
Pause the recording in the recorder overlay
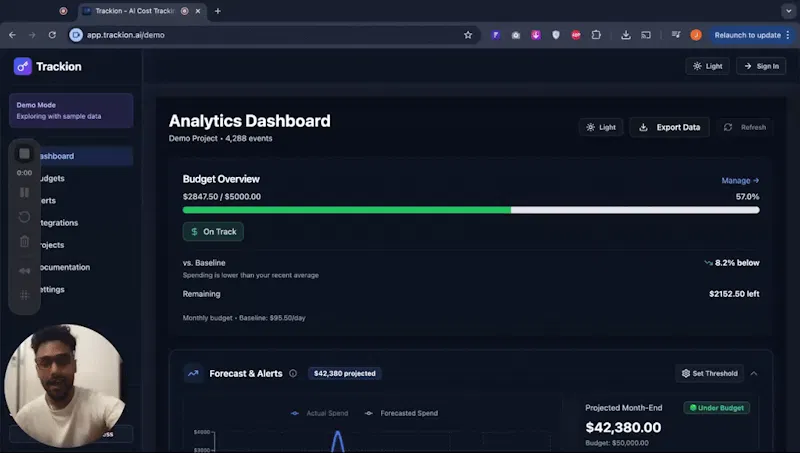pyautogui.click(x=24, y=192)
